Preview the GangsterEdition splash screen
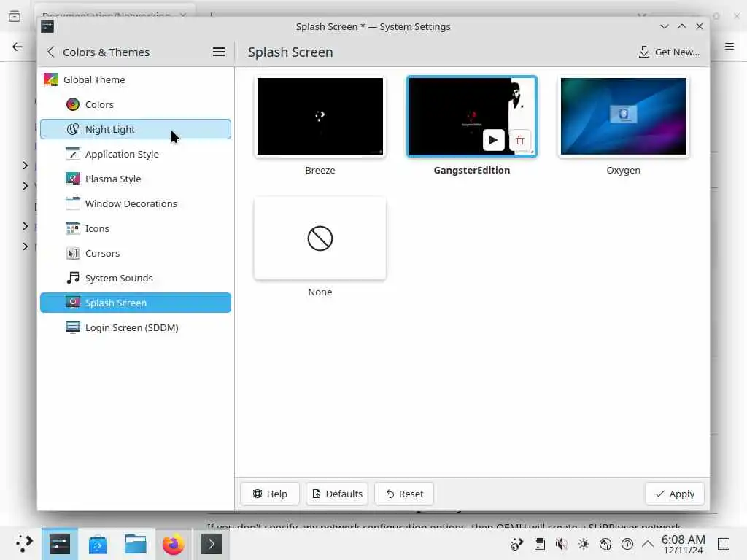747x560 pixels. (494, 140)
